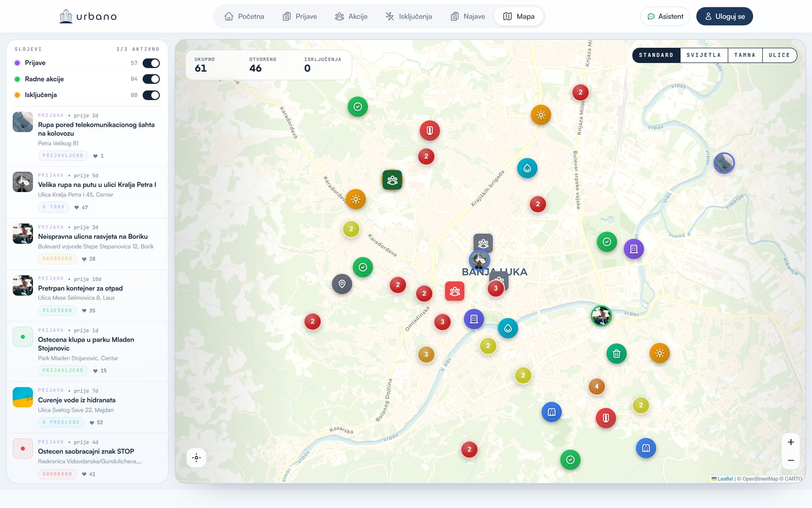Click the red people-group square marker
The height and width of the screenshot is (508, 812).
pyautogui.click(x=455, y=291)
